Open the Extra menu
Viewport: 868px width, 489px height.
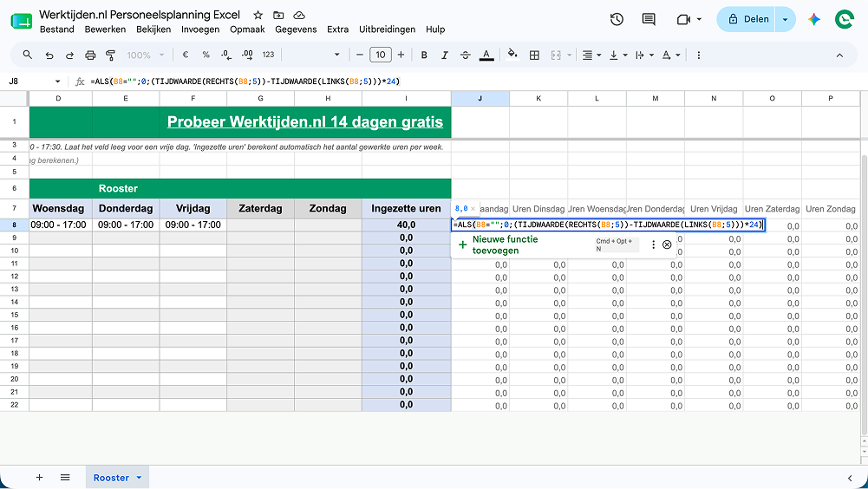[337, 29]
